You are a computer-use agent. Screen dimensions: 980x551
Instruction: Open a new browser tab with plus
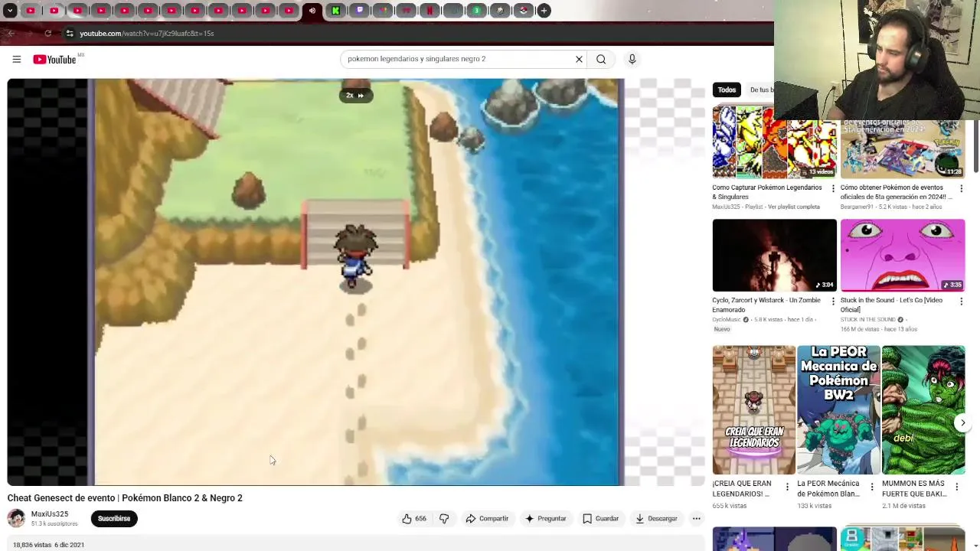pyautogui.click(x=544, y=11)
